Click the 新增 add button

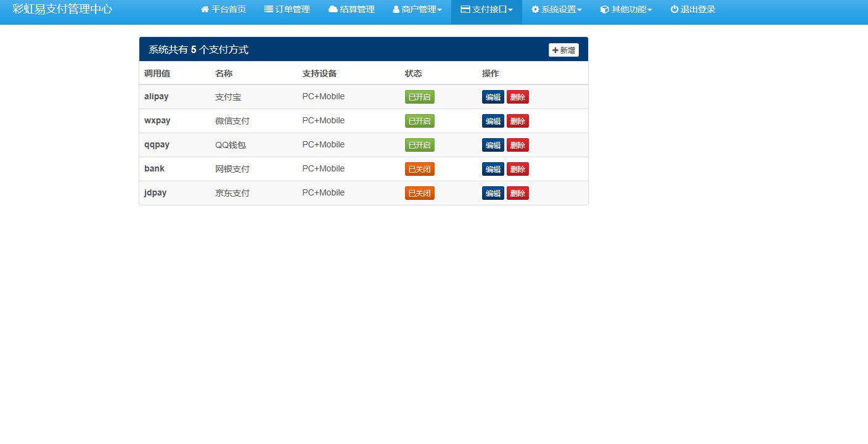pyautogui.click(x=563, y=50)
